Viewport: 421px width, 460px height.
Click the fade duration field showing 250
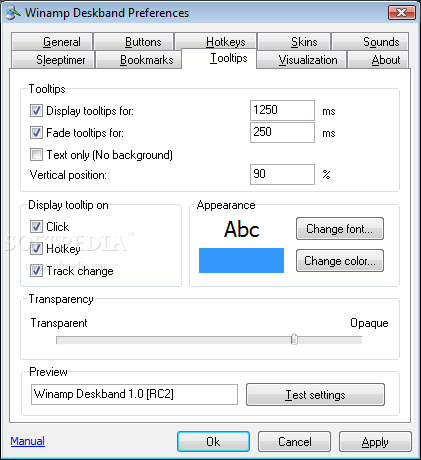pyautogui.click(x=282, y=132)
